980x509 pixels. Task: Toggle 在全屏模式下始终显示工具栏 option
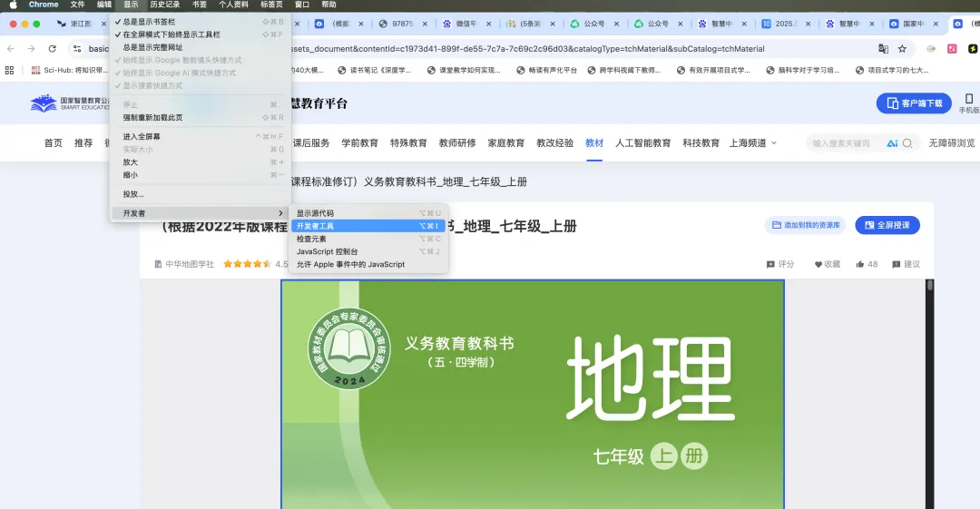pyautogui.click(x=200, y=34)
